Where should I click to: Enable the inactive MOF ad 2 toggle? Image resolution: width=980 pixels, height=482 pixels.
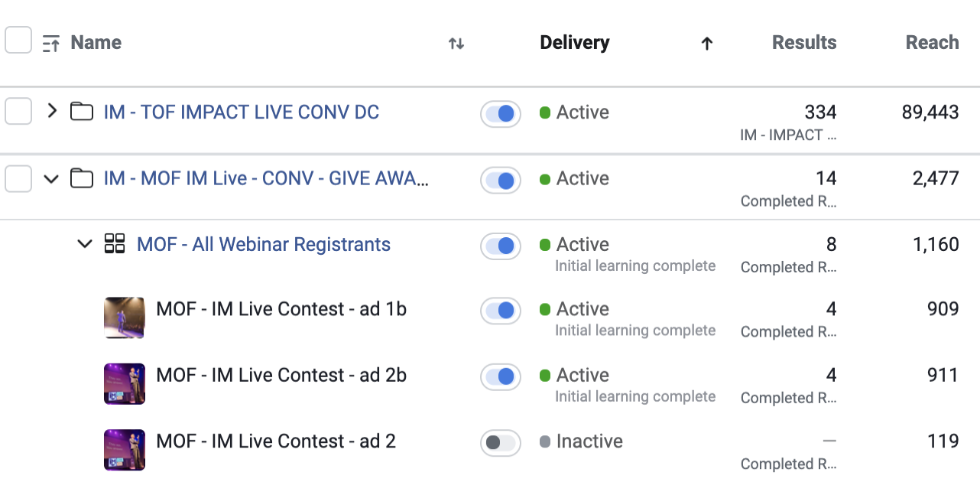point(501,443)
